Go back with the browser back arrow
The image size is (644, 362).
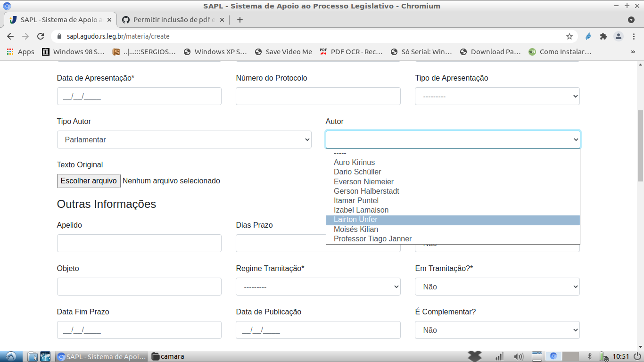pos(10,36)
